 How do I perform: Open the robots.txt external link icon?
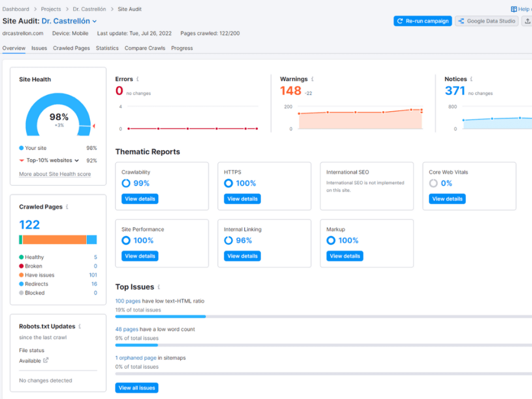click(46, 360)
